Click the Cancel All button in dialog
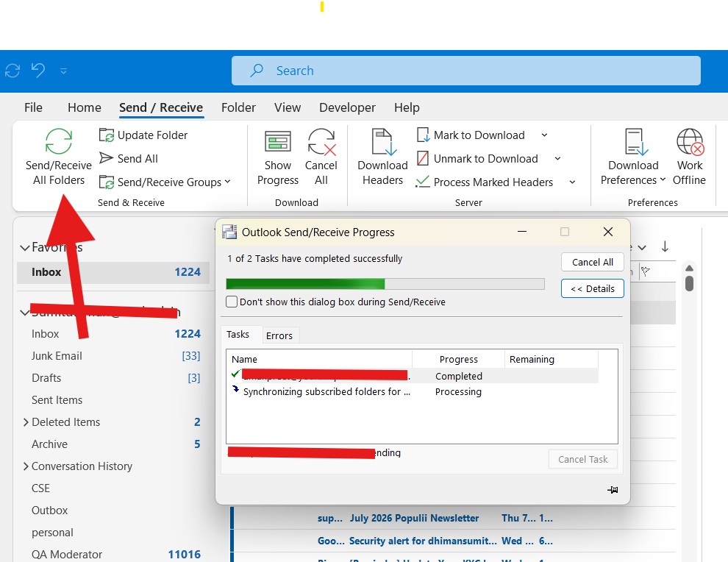The height and width of the screenshot is (562, 728). tap(593, 262)
